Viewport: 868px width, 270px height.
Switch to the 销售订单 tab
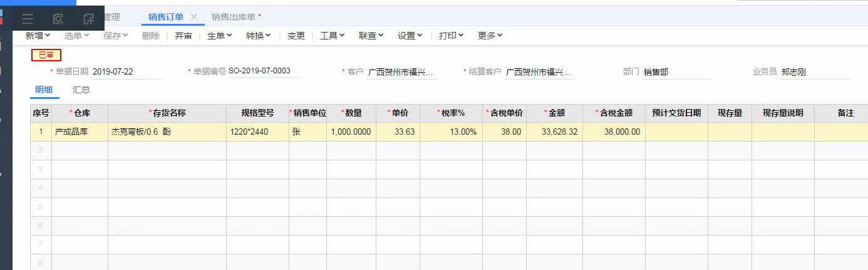[x=166, y=17]
